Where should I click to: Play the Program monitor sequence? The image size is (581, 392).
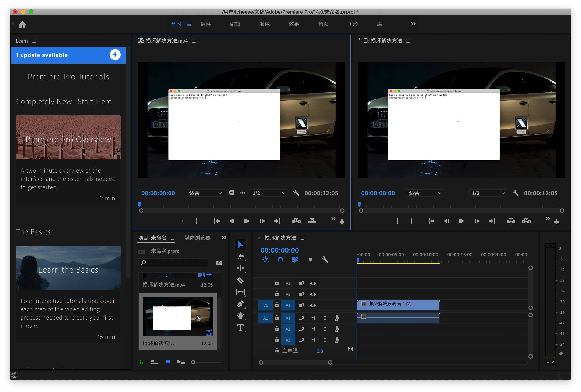click(x=461, y=221)
